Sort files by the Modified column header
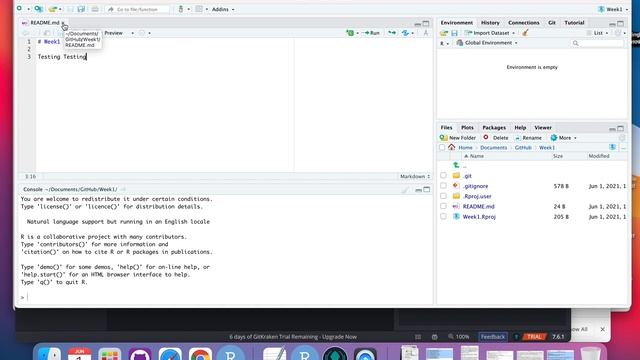640x360 pixels. [x=599, y=156]
